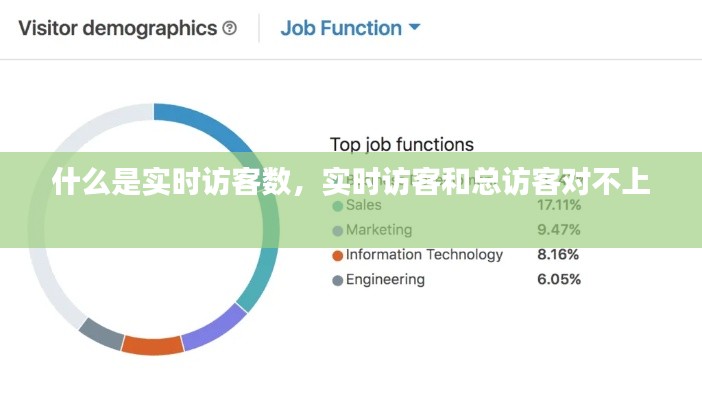
Task: Click the 6.05% Engineering percentage
Action: [558, 280]
